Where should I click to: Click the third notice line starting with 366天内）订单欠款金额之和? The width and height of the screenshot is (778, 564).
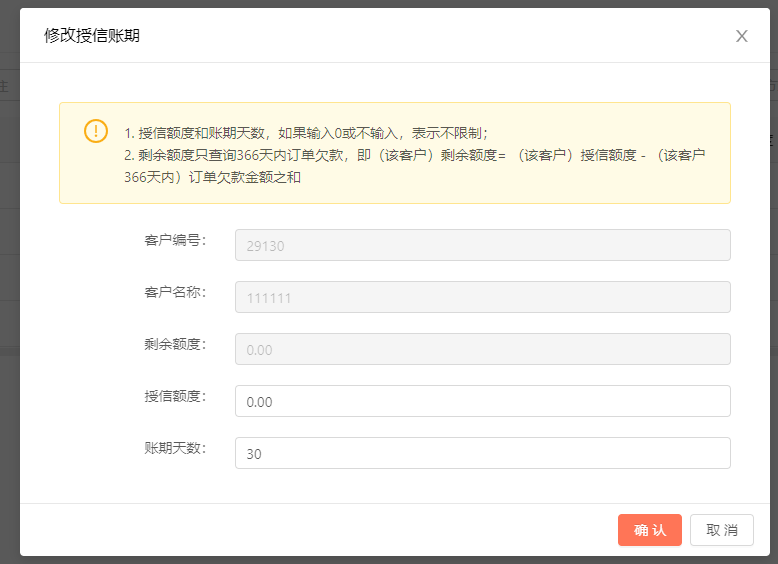212,177
